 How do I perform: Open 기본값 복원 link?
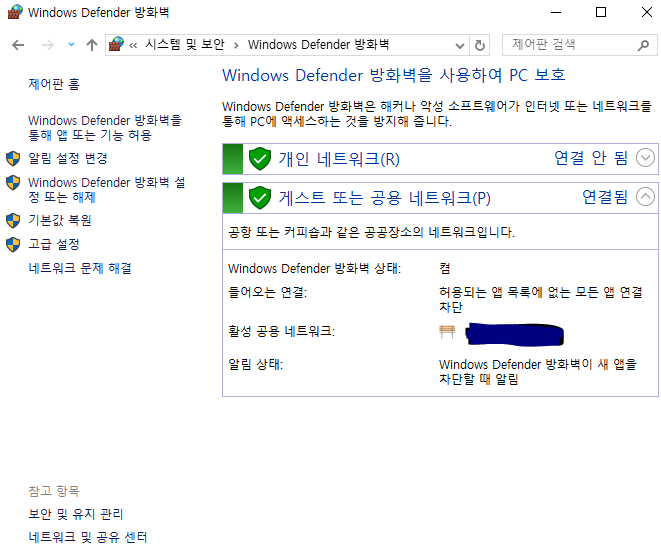pyautogui.click(x=60, y=220)
